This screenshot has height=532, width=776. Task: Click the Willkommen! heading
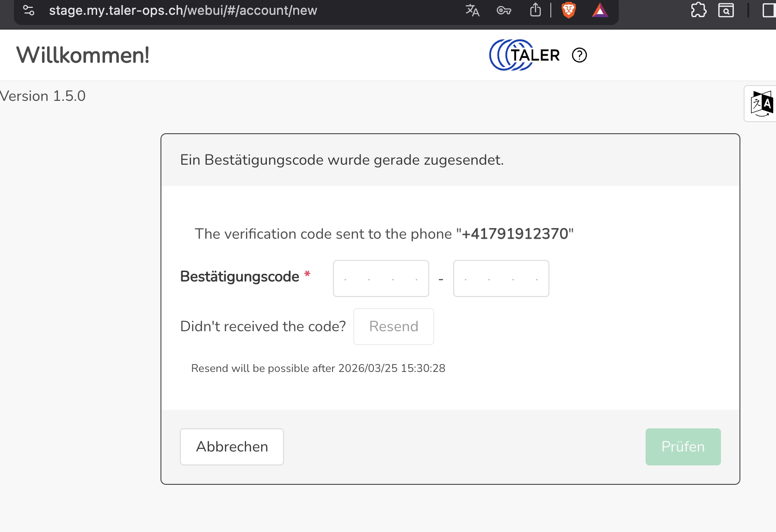(83, 55)
